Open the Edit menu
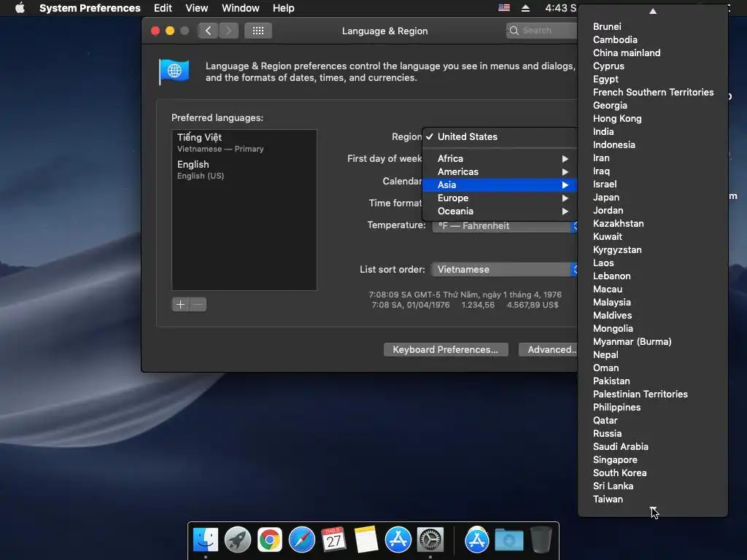The height and width of the screenshot is (560, 747). point(163,8)
